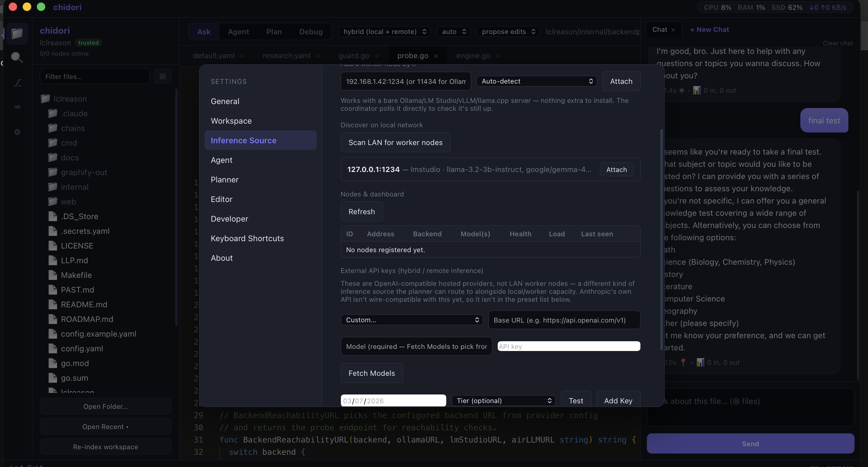Open Agent settings section in sidebar
This screenshot has height=467, width=868.
[260, 160]
